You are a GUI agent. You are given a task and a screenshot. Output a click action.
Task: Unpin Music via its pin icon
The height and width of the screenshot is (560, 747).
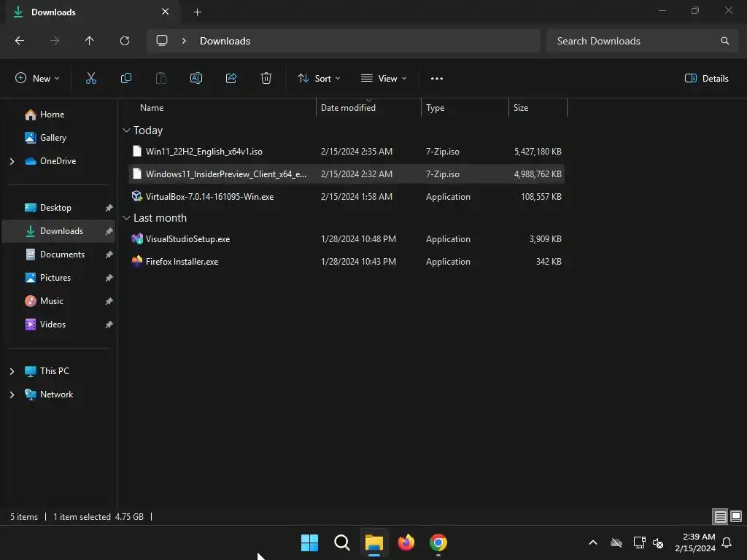pos(109,301)
